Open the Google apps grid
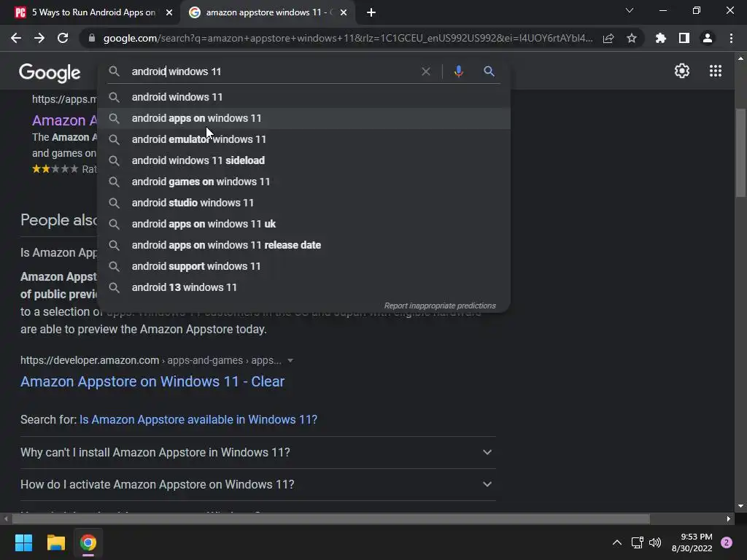Image resolution: width=747 pixels, height=560 pixels. (x=716, y=71)
